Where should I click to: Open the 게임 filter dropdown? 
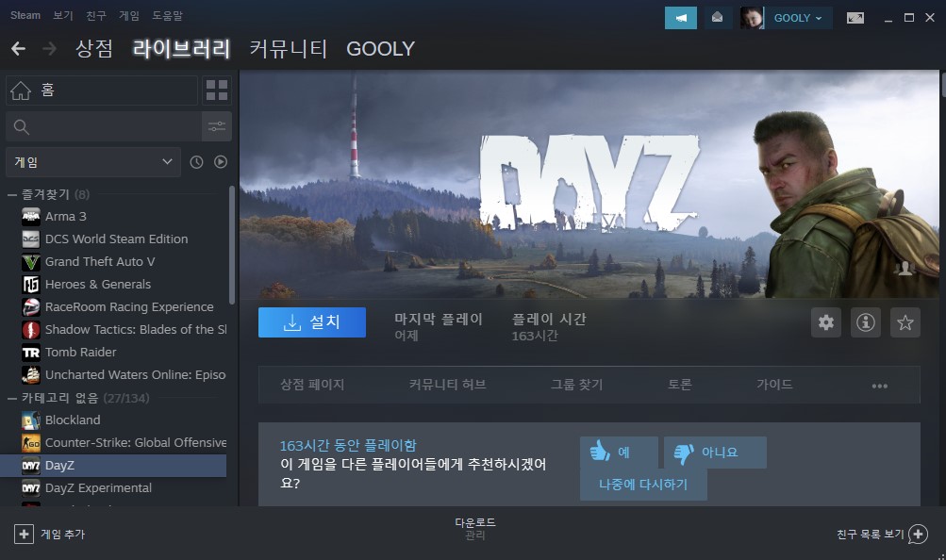pos(93,162)
